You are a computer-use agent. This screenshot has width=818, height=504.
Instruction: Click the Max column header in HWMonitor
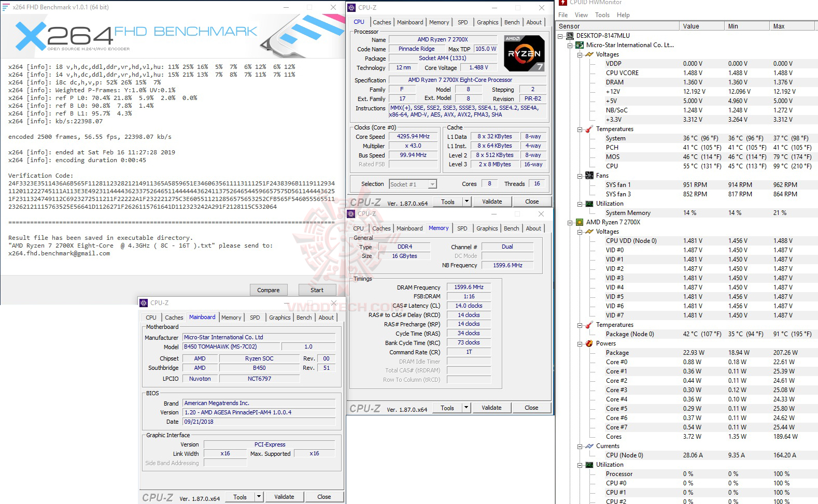point(793,26)
